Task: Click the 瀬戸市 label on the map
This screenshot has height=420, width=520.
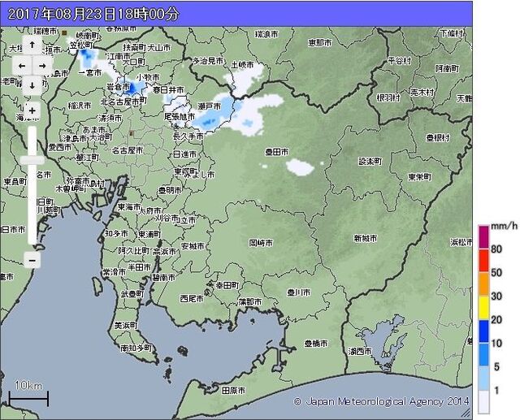Action: click(x=210, y=106)
